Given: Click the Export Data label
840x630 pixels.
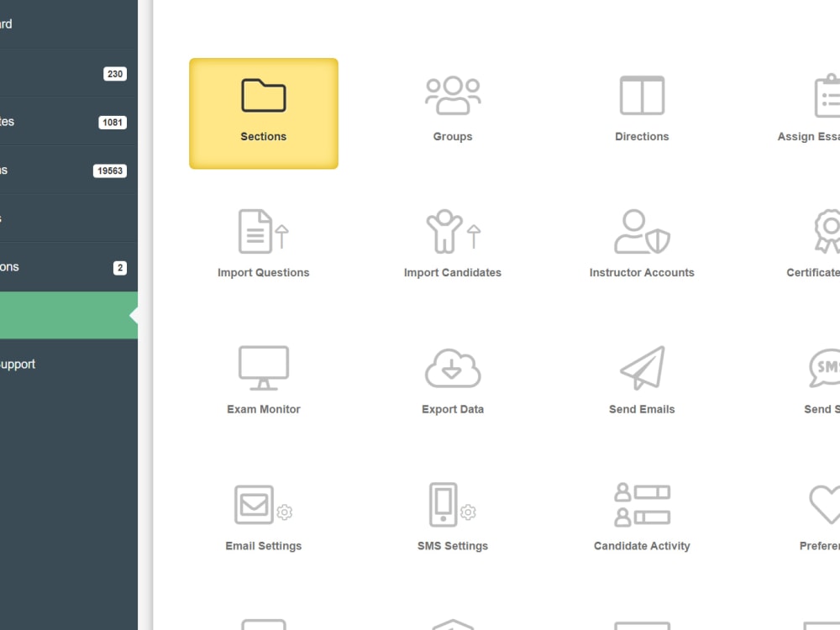Looking at the screenshot, I should click(453, 409).
